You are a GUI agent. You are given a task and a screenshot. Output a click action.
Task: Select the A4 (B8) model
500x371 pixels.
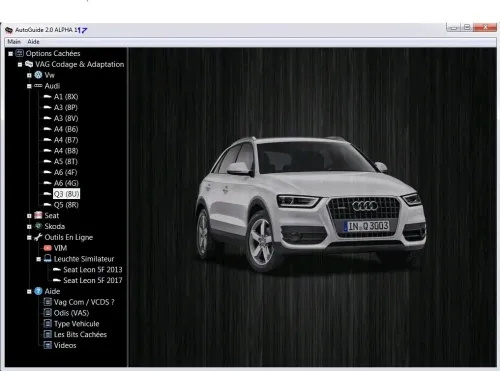point(66,151)
